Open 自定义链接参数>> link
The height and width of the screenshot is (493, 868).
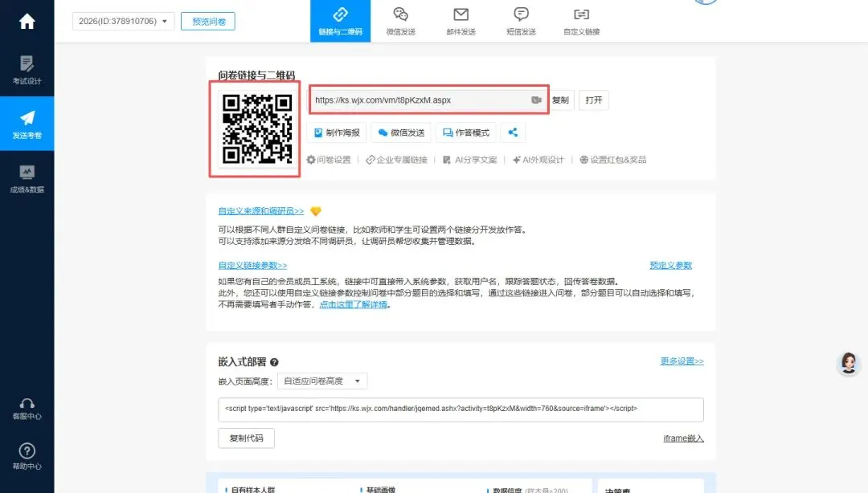[252, 265]
